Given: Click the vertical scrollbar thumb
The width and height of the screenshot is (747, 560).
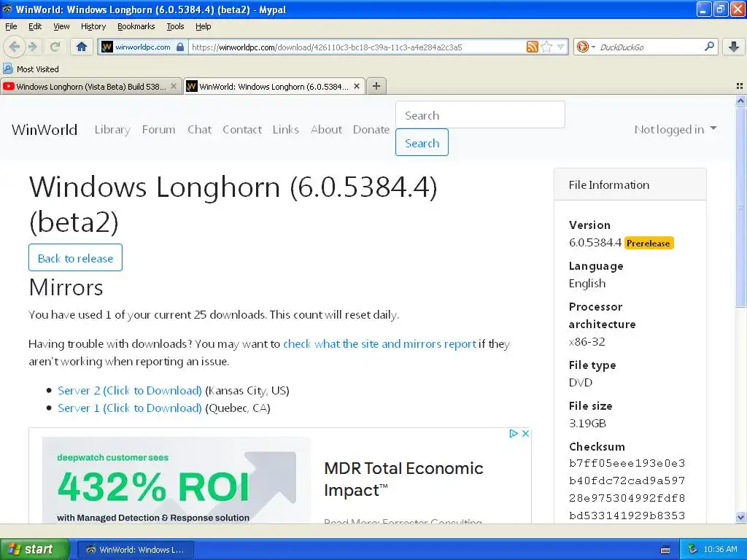Looking at the screenshot, I should coord(740,206).
